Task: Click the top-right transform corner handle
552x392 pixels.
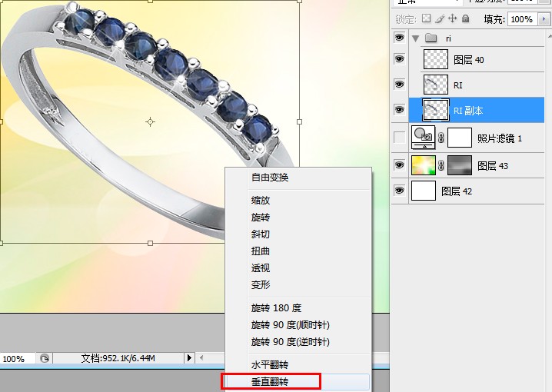Action: (299, 1)
